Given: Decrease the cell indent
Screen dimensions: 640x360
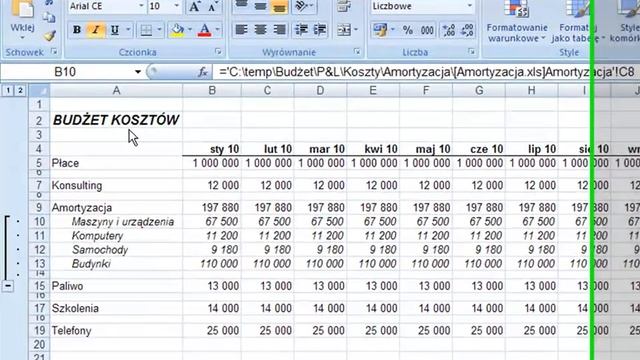Looking at the screenshot, I should (x=302, y=30).
